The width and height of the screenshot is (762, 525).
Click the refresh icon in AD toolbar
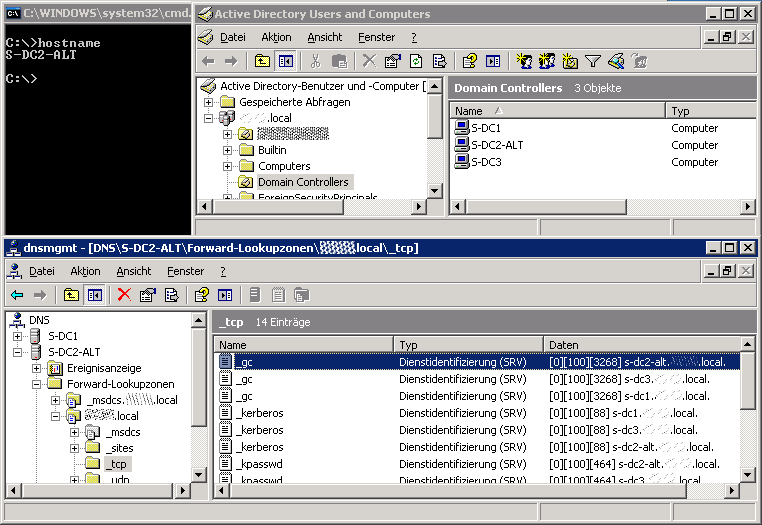(416, 61)
